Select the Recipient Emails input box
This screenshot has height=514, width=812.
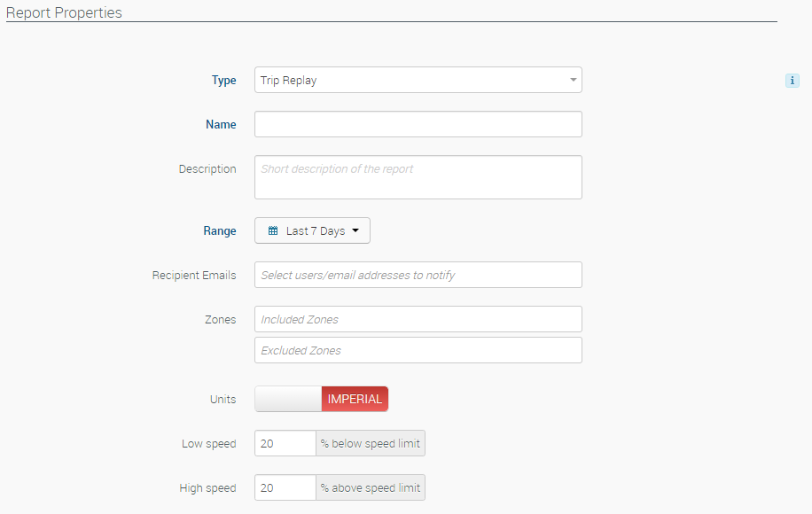tap(418, 275)
